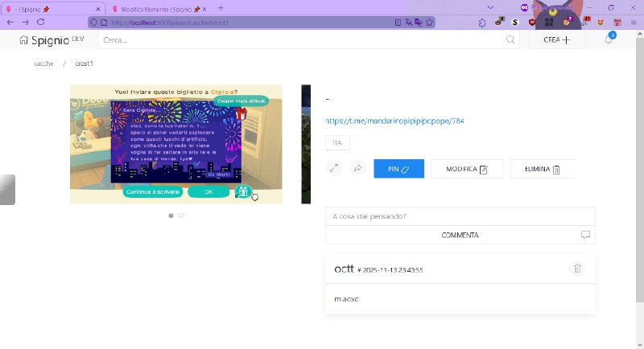
Task: Open the notifications bell
Action: point(609,39)
